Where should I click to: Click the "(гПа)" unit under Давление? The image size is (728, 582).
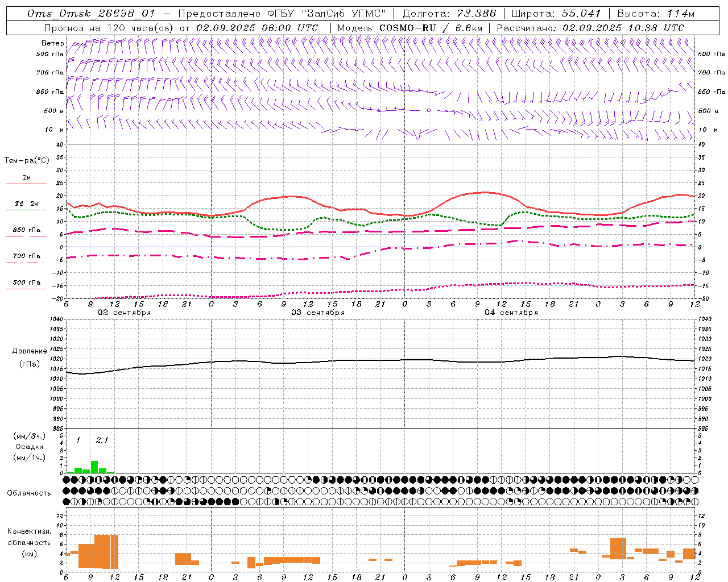point(30,364)
